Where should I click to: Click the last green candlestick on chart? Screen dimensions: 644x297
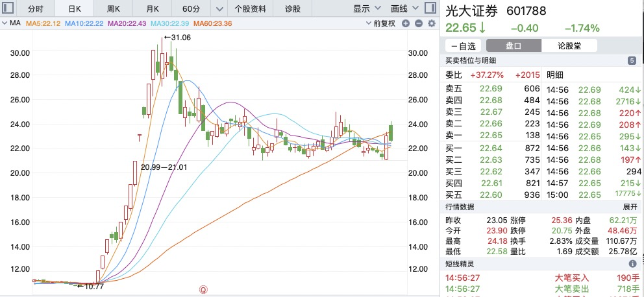(x=391, y=132)
